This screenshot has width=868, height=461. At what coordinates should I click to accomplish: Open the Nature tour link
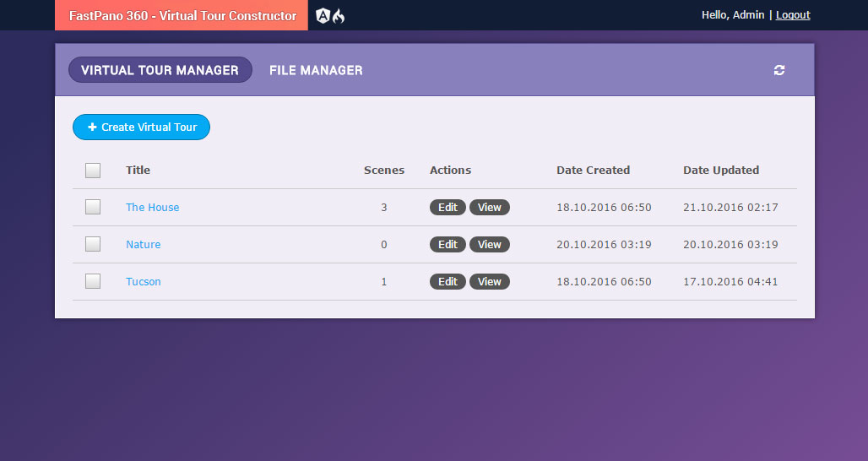pos(143,244)
